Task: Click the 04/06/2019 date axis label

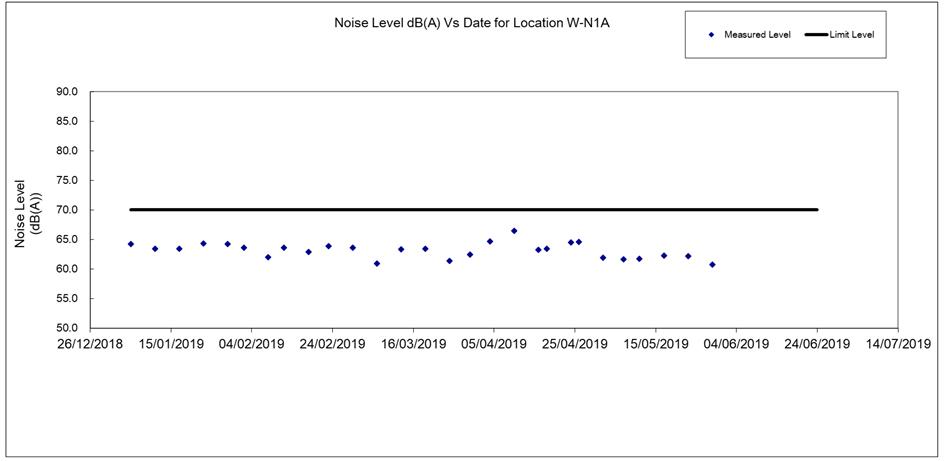Action: click(x=736, y=344)
